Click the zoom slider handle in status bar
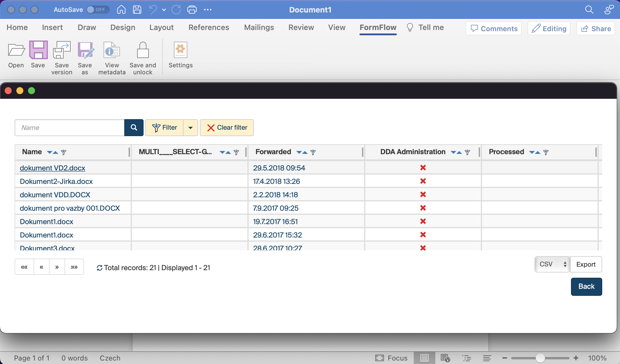Screen dimensions: 620x364 tap(540, 358)
